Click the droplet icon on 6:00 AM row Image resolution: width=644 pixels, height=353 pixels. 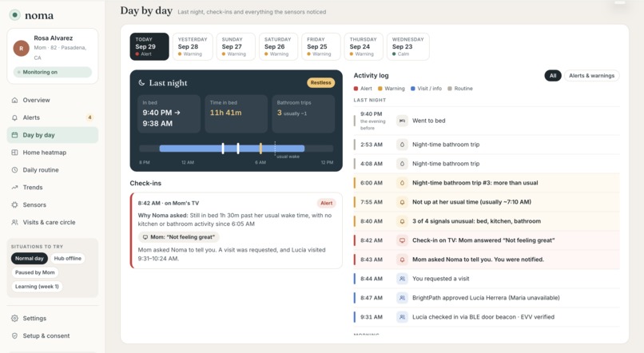click(402, 183)
